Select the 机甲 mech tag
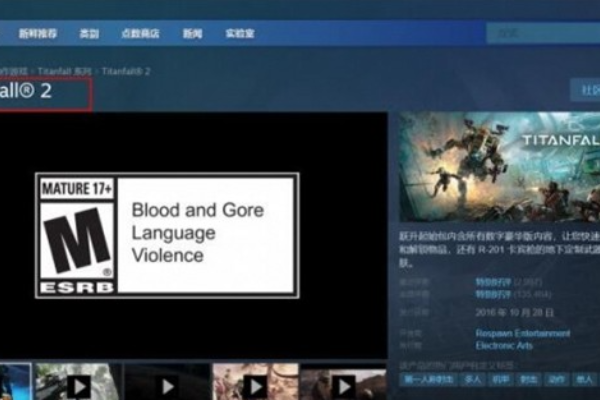The width and height of the screenshot is (600, 400). click(x=501, y=380)
